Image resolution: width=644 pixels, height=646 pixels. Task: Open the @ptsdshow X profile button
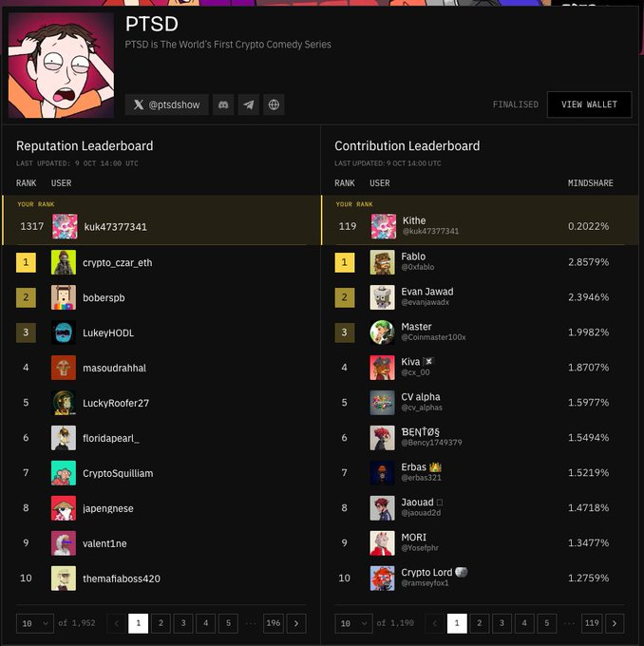point(167,104)
